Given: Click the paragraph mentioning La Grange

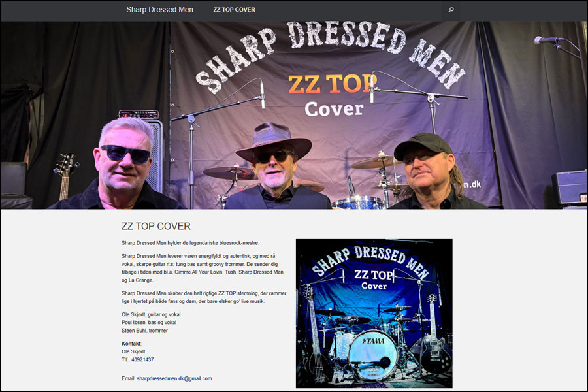Looking at the screenshot, I should [203, 268].
